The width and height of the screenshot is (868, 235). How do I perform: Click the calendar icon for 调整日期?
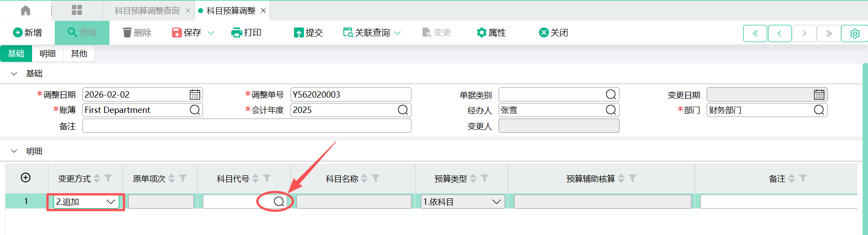coord(194,94)
